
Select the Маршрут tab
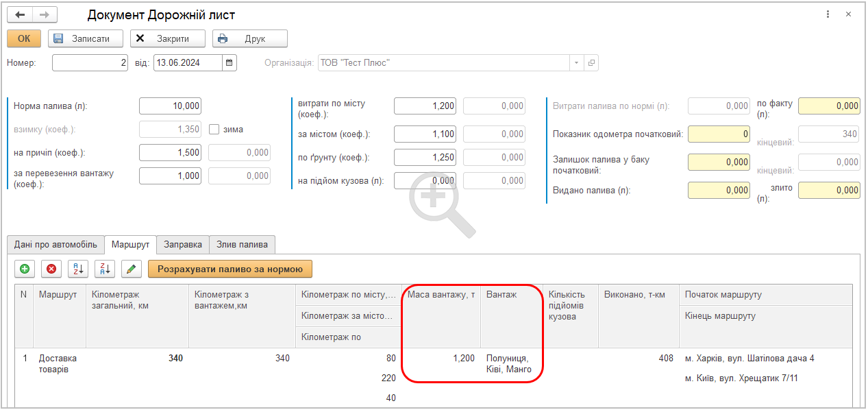coord(130,245)
